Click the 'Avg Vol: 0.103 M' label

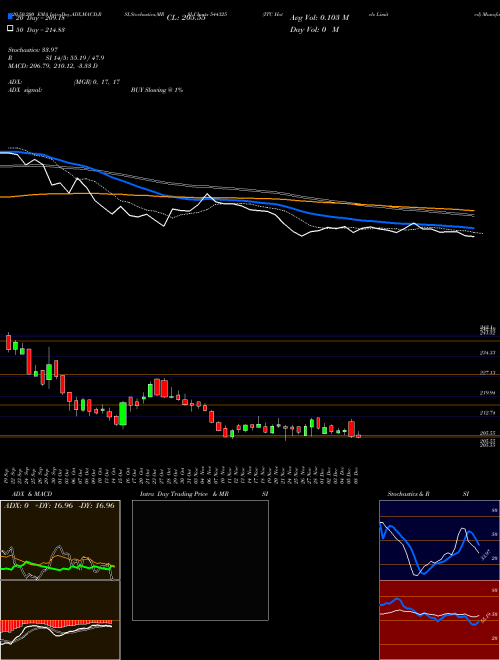click(x=319, y=18)
